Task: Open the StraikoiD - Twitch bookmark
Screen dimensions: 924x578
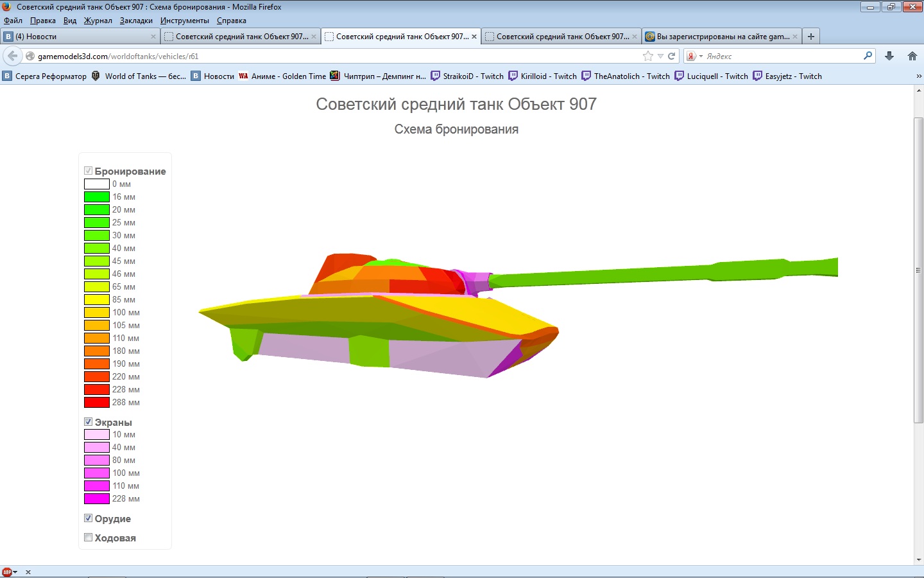Action: [x=467, y=76]
